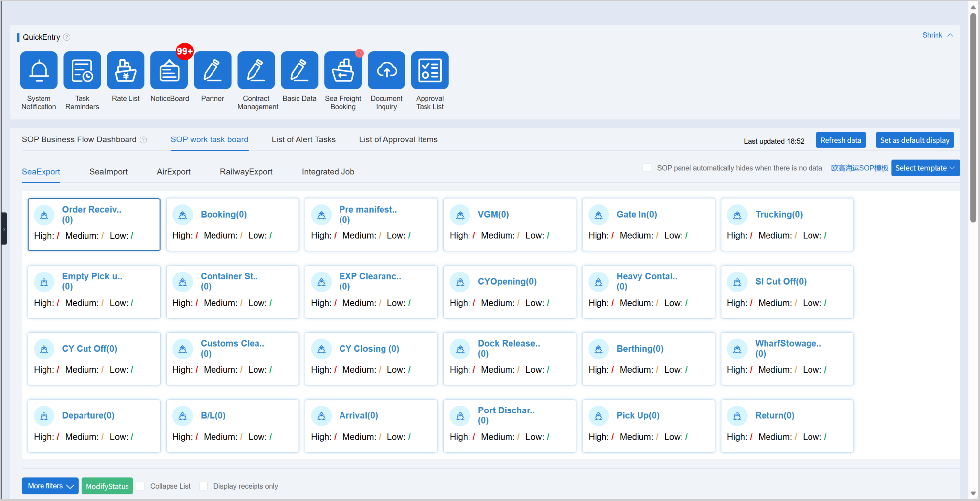Click the page vertical scrollbar
The height and width of the screenshot is (501, 980).
coord(973,119)
